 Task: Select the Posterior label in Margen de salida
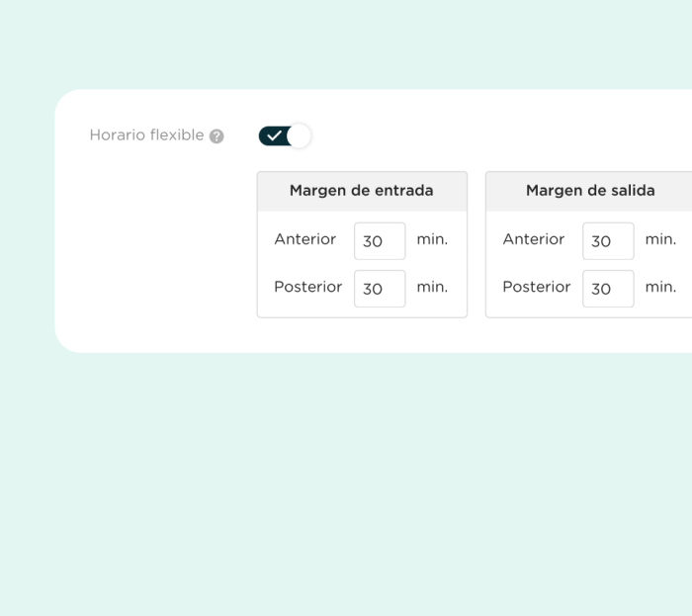click(x=537, y=287)
